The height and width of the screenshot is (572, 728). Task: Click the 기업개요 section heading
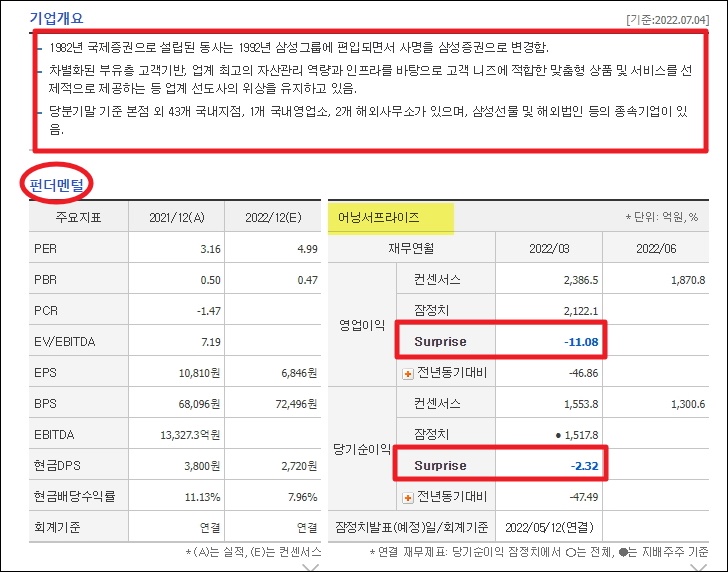click(x=56, y=18)
